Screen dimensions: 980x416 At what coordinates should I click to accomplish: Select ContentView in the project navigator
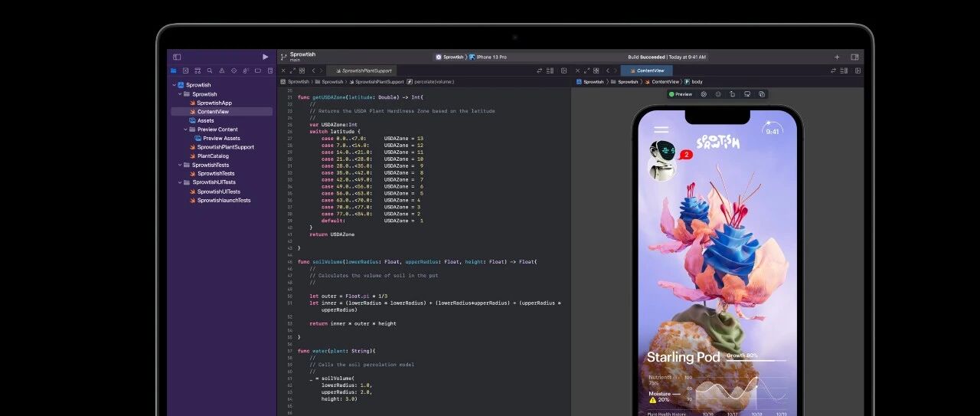(221, 112)
